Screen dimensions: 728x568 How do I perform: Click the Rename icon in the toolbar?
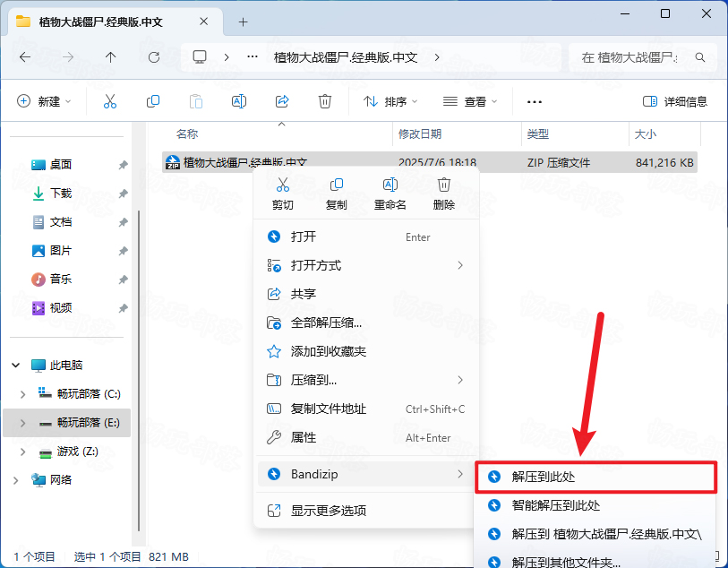point(239,101)
